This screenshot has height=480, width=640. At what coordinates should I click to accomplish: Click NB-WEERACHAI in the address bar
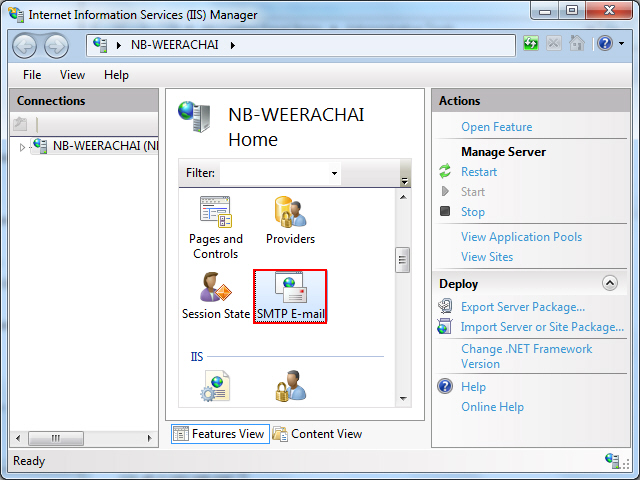coord(175,44)
